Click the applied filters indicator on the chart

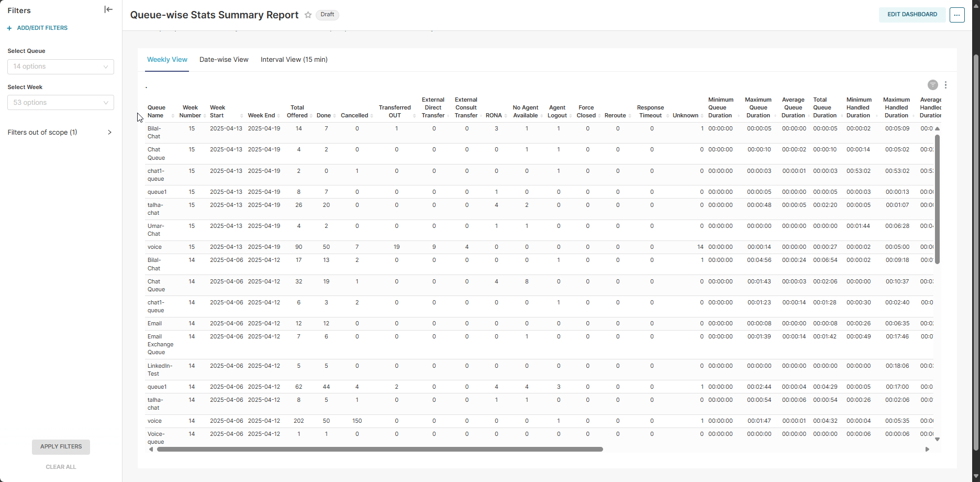[932, 85]
